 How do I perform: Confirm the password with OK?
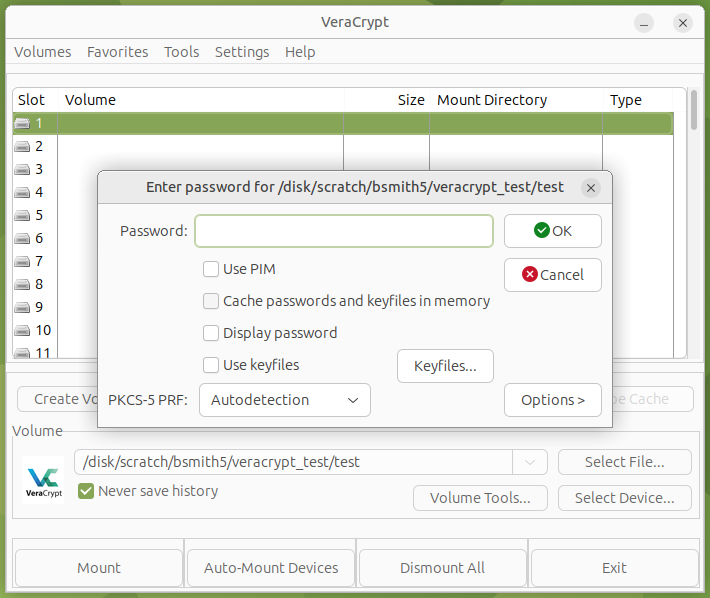coord(553,231)
